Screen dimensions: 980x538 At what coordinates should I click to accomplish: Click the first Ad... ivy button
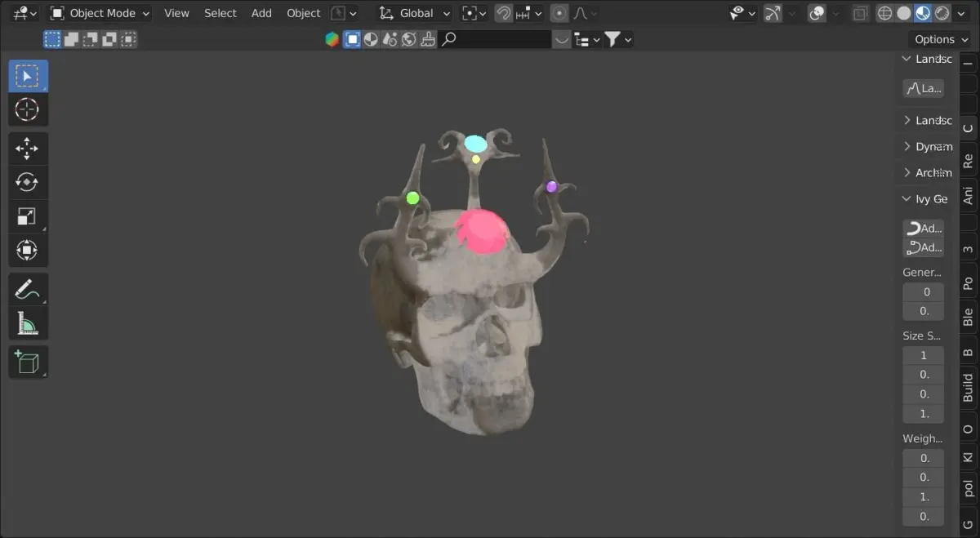click(x=924, y=228)
